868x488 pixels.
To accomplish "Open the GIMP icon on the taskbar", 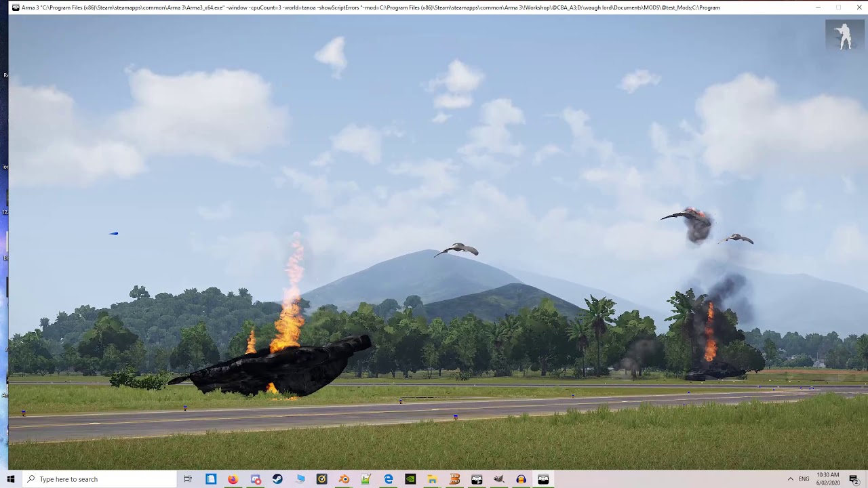I will [x=498, y=479].
